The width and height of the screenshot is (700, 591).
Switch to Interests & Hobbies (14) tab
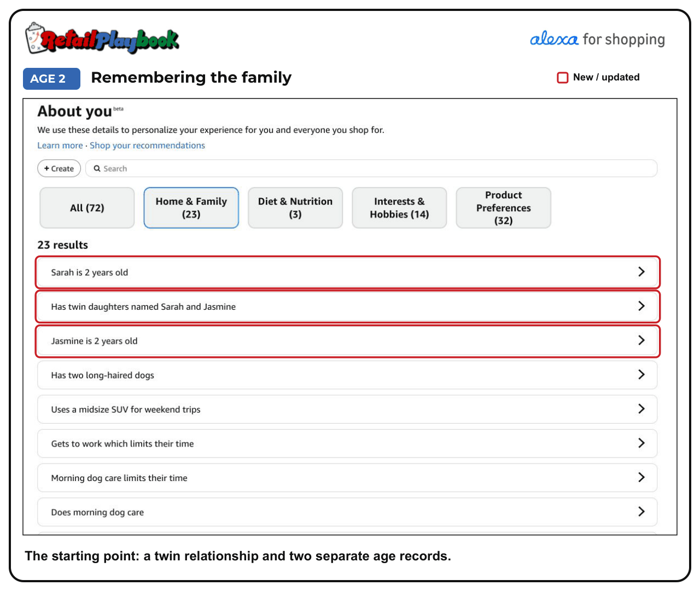[x=399, y=208]
